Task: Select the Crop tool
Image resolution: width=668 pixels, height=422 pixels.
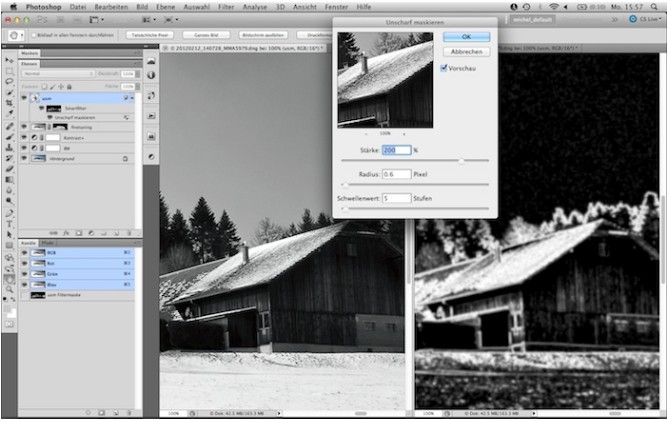Action: [9, 100]
